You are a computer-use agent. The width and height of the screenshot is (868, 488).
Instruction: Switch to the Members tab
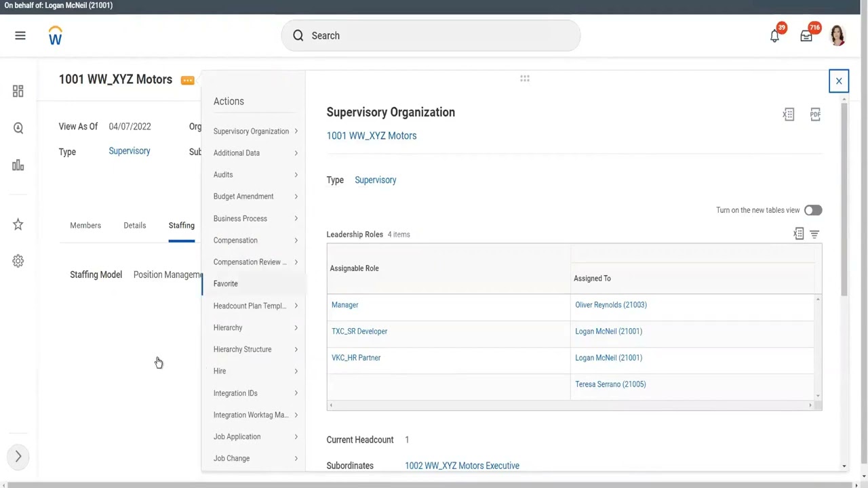pos(85,226)
